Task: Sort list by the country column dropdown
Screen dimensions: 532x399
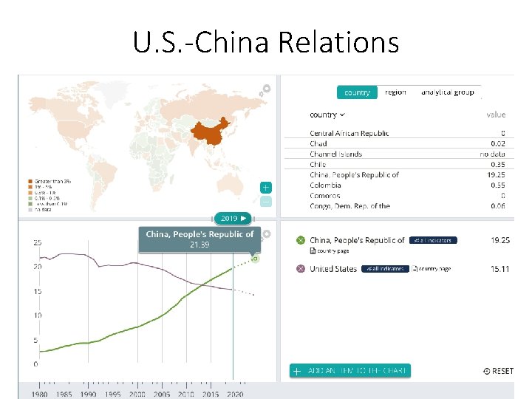Action: coord(327,115)
